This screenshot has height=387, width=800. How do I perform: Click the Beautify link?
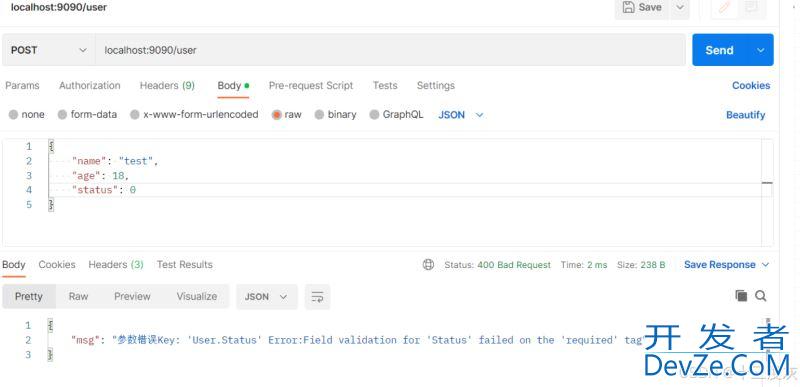pyautogui.click(x=745, y=115)
